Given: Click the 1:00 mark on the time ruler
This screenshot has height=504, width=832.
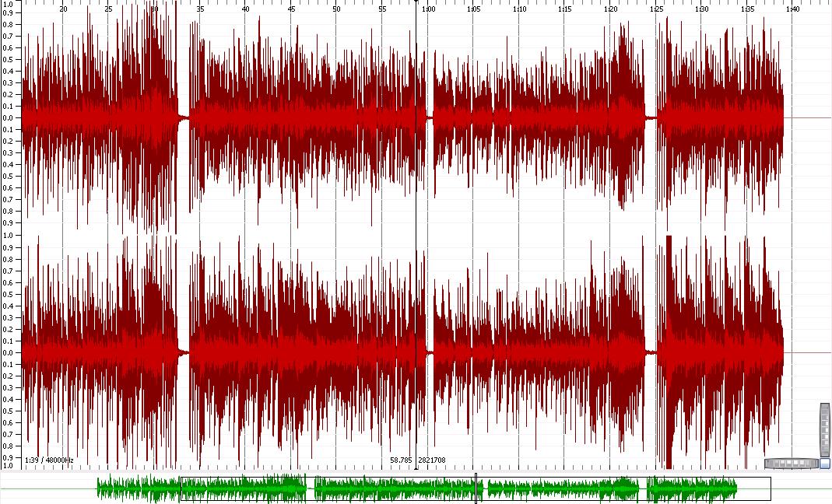Looking at the screenshot, I should 430,10.
